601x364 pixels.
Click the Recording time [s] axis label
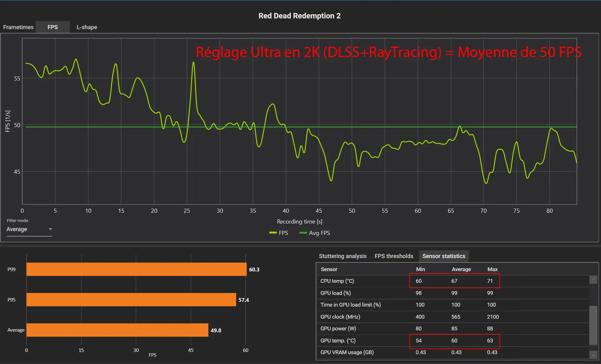tap(300, 222)
